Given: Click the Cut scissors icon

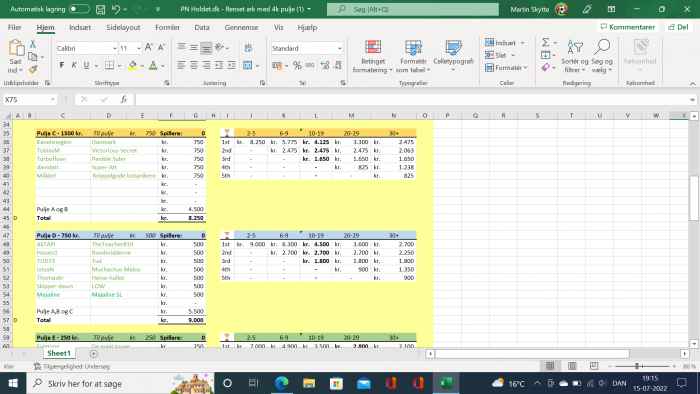Looking at the screenshot, I should point(33,44).
